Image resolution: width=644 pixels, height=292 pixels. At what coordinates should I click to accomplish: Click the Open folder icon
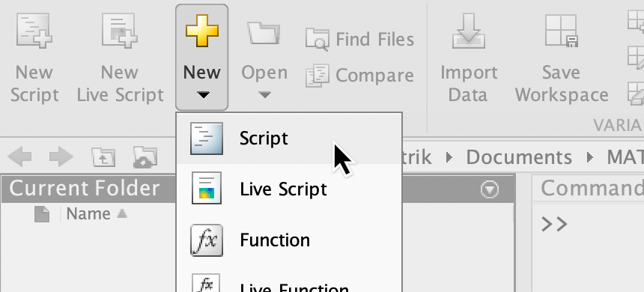(264, 34)
